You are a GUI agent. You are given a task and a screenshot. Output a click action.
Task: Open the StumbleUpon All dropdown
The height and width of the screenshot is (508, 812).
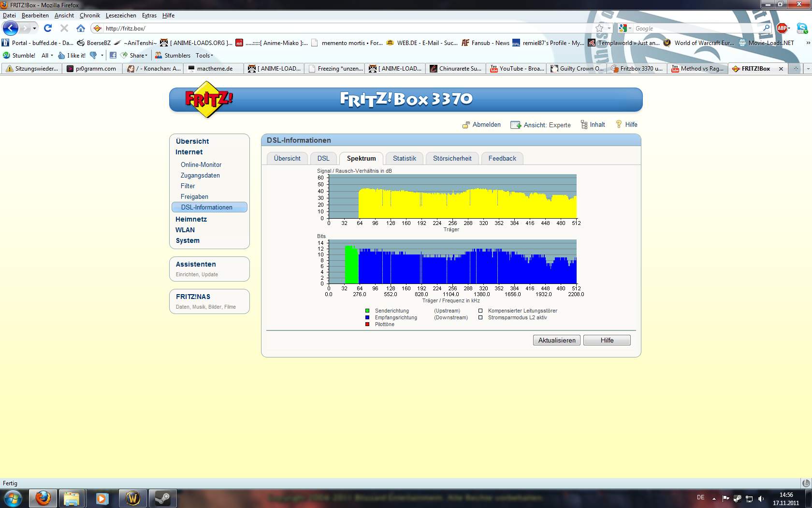[47, 55]
